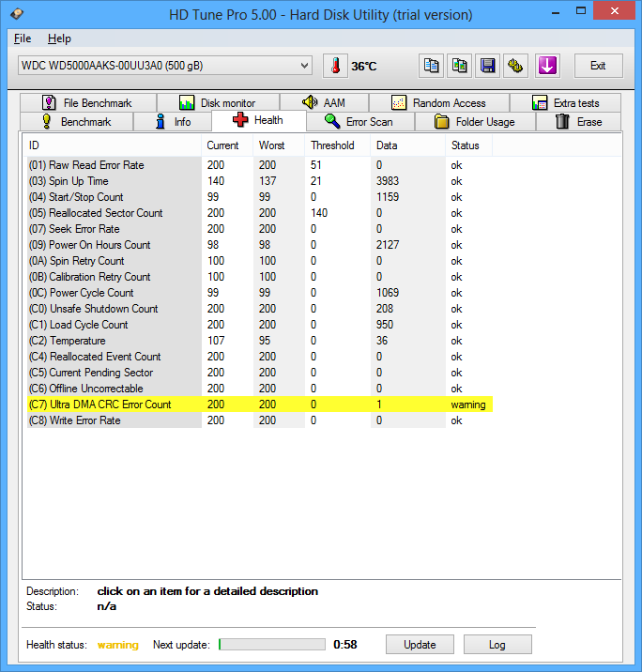Select the (C8) Write Error Rate row
Screen dimensions: 642x672
point(260,420)
